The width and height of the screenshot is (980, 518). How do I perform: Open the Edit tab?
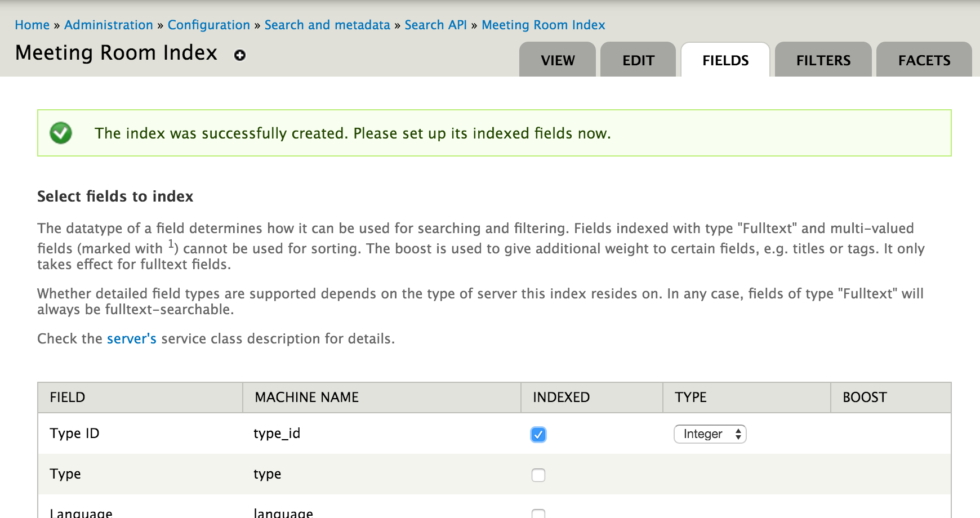(x=638, y=60)
